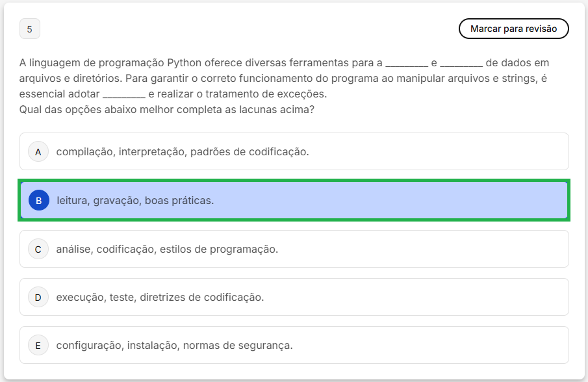Select the answer configuração, instalação, normas de segurança
Image resolution: width=588 pixels, height=382 pixels.
point(174,346)
